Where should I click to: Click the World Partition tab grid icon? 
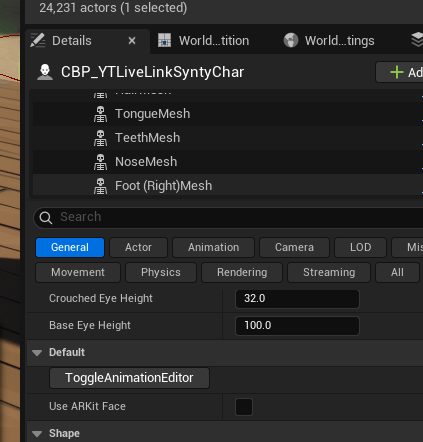tap(164, 41)
